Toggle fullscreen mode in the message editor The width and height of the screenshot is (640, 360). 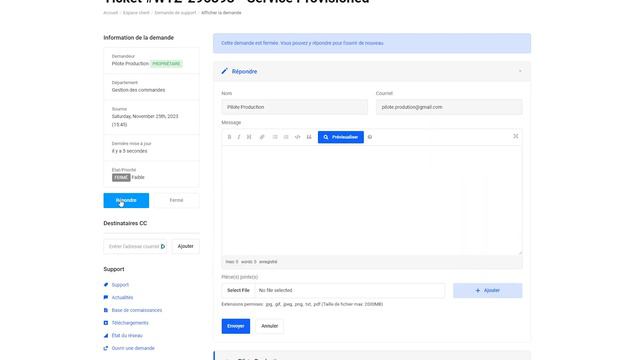tap(516, 136)
